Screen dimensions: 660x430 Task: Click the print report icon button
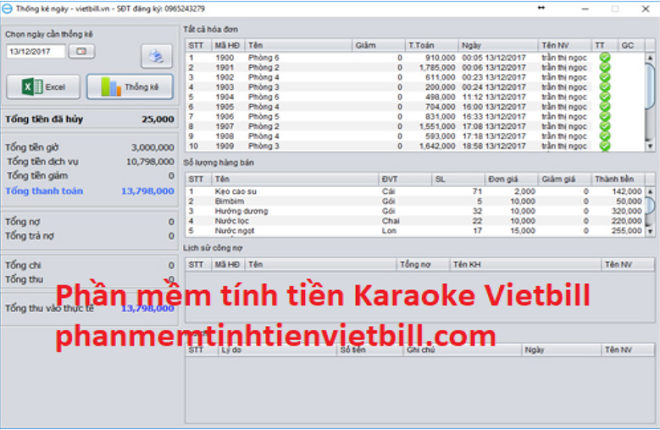(156, 56)
